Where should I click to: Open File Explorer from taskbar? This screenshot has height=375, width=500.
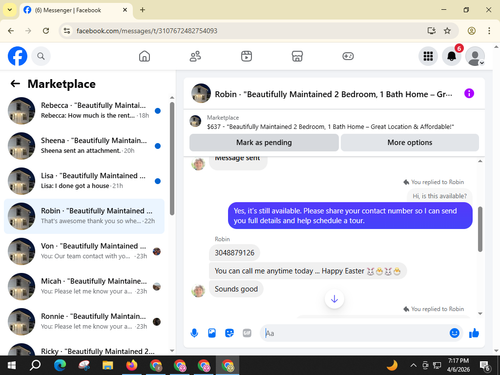108,365
